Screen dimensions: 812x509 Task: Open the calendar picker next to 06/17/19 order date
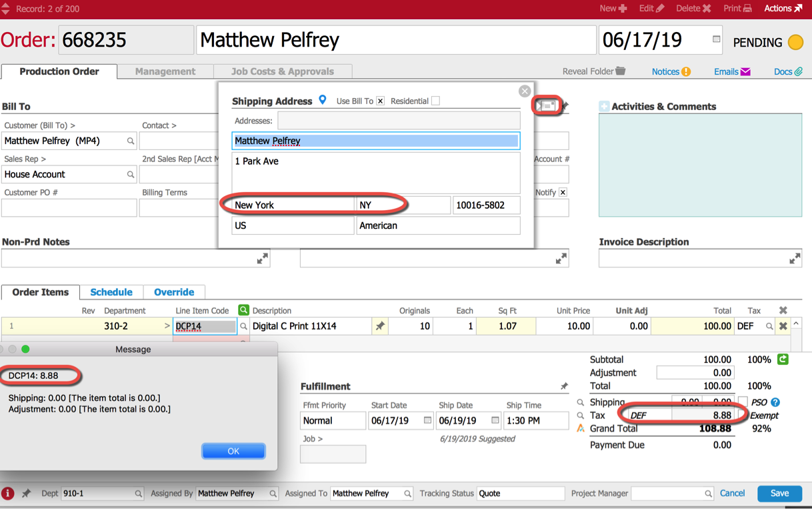tap(716, 39)
